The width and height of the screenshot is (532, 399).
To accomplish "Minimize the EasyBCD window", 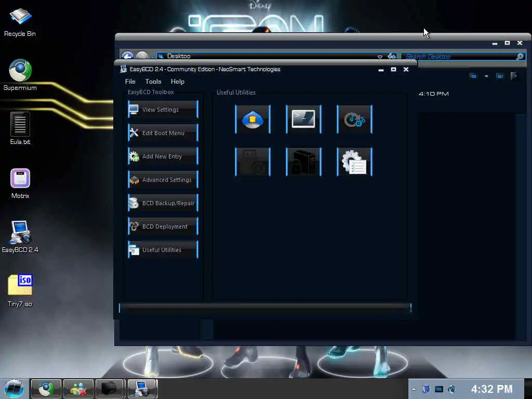I will click(x=381, y=70).
